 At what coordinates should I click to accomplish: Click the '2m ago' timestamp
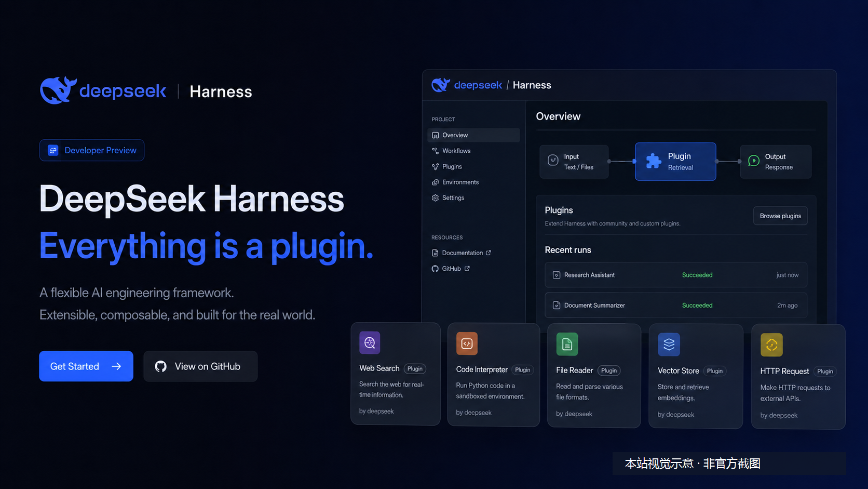[787, 306]
